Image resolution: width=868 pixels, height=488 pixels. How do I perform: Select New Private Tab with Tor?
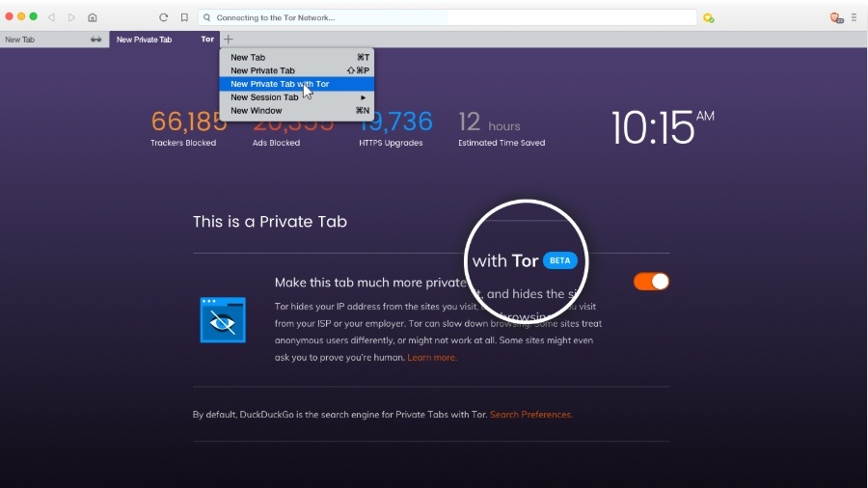click(x=297, y=84)
